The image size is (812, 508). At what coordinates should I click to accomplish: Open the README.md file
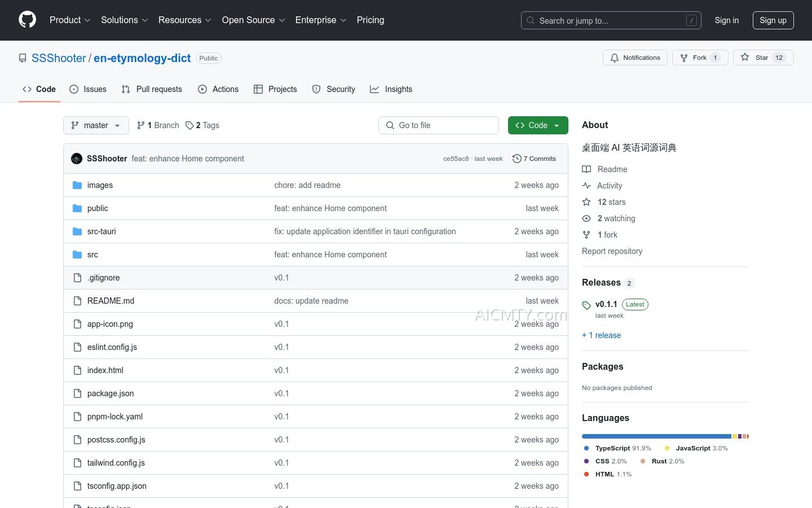(111, 301)
